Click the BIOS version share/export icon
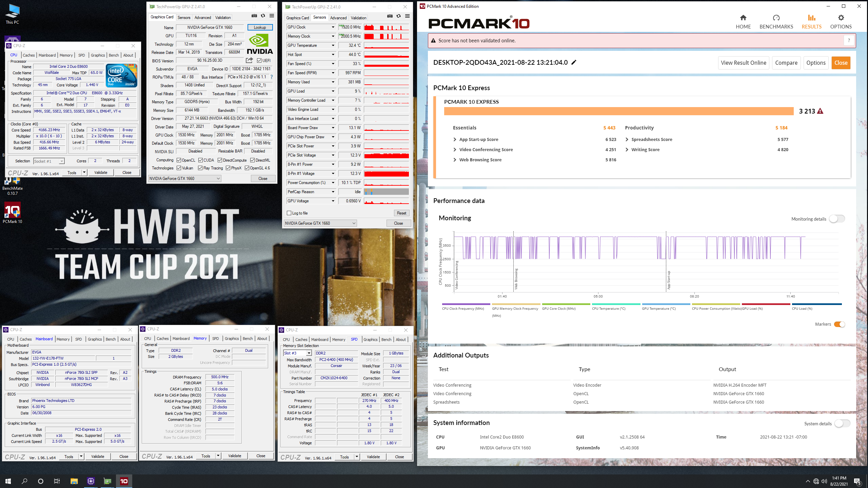This screenshot has height=488, width=868. (x=249, y=60)
